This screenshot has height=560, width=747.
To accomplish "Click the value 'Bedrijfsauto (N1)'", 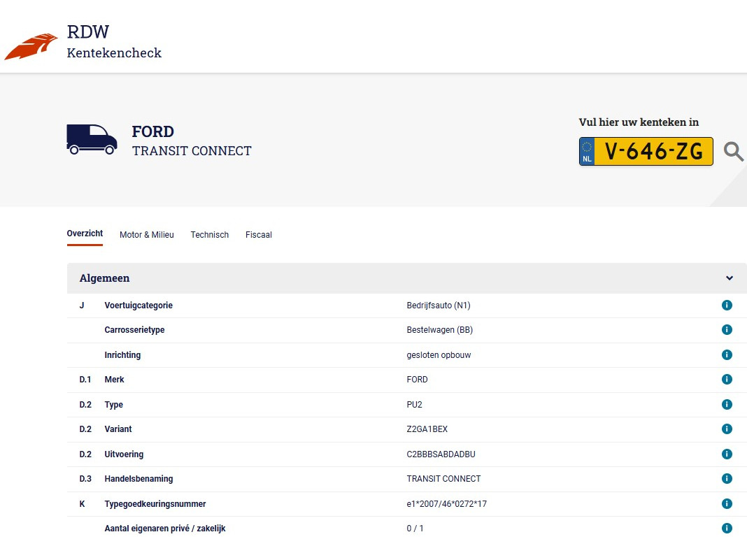I will 439,306.
